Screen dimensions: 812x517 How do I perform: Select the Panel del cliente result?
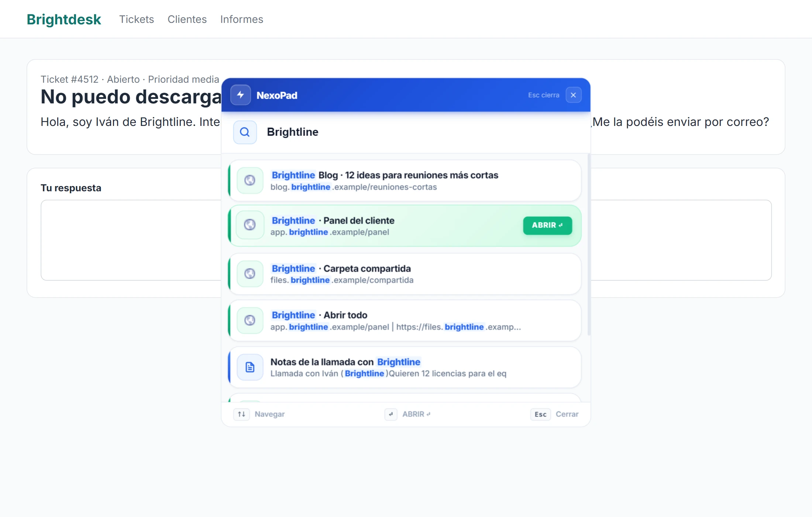(x=405, y=226)
